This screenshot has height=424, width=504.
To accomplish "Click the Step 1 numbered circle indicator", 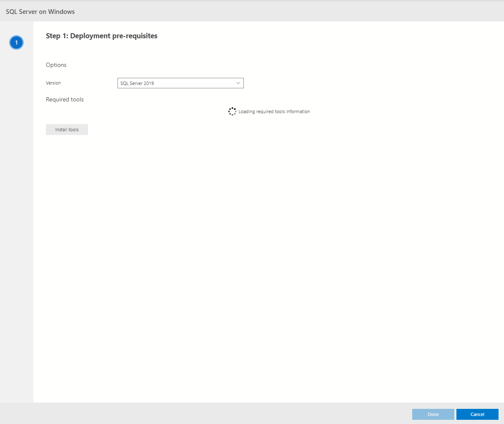I will tap(16, 42).
